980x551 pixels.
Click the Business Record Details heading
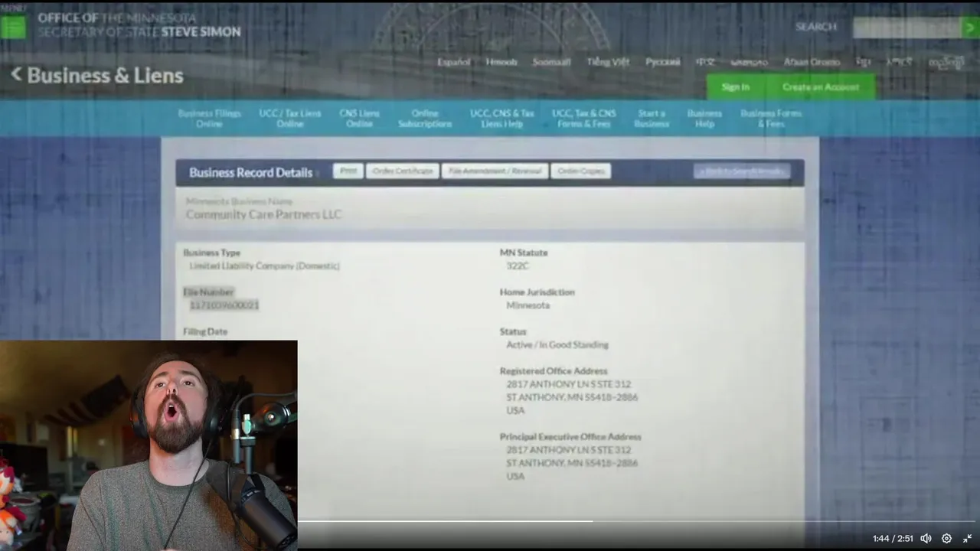point(250,172)
